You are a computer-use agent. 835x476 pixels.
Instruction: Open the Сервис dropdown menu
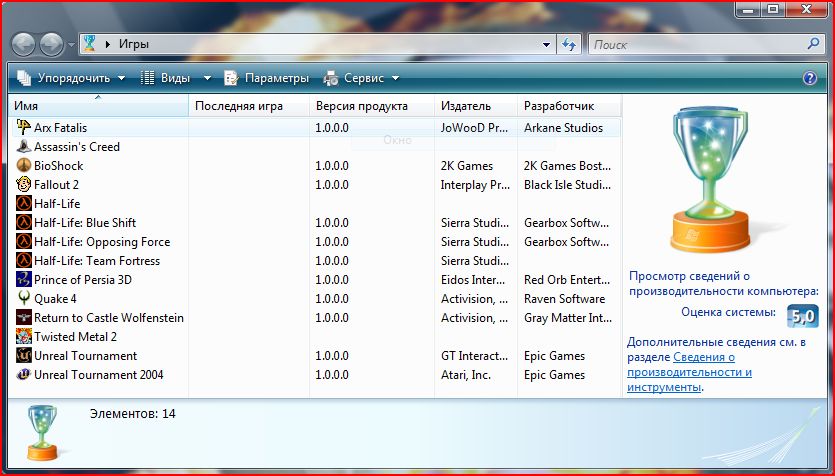361,78
